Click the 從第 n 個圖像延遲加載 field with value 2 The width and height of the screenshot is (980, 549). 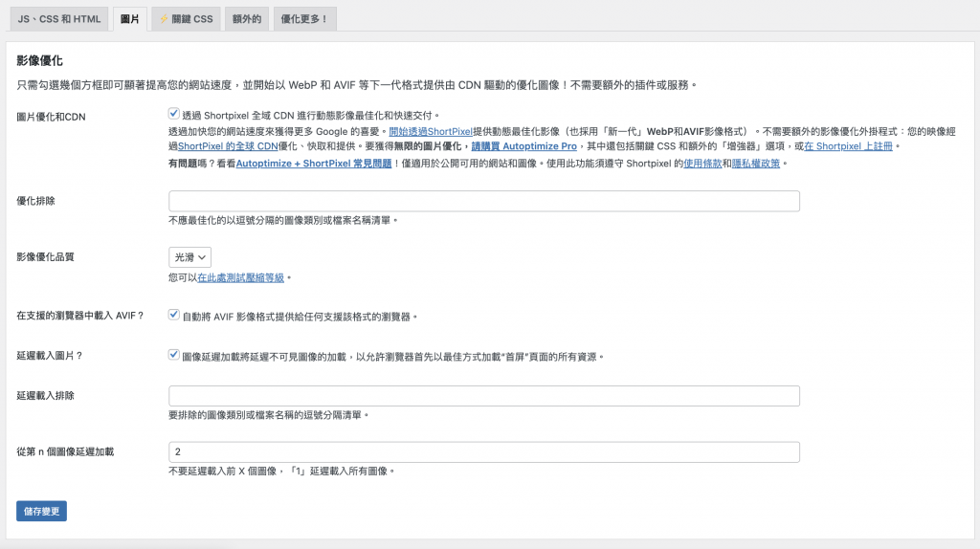(483, 452)
